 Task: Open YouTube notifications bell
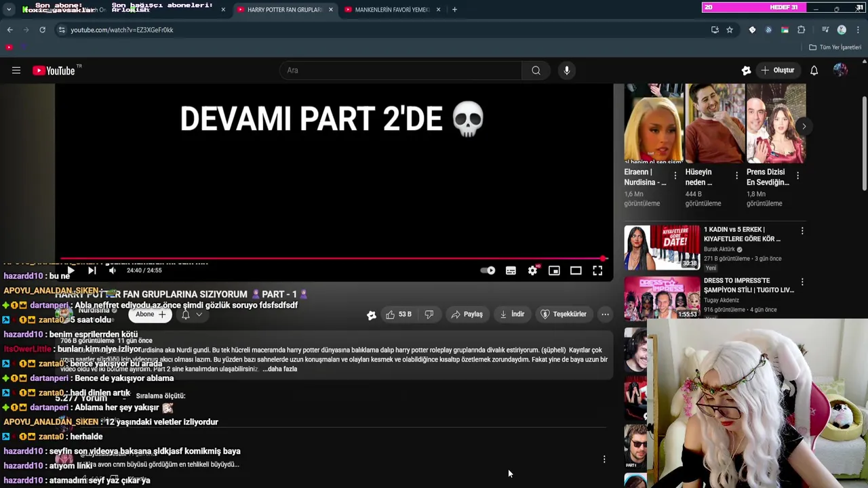pos(814,70)
